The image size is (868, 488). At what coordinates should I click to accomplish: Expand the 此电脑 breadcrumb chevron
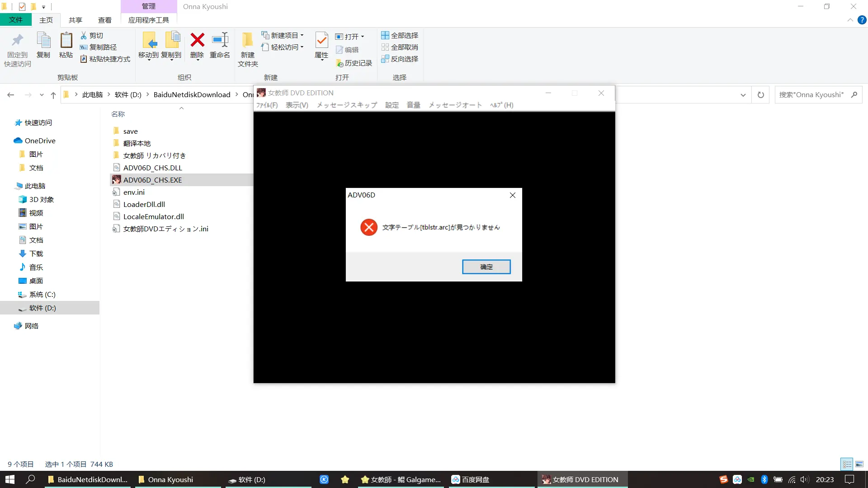coord(109,94)
